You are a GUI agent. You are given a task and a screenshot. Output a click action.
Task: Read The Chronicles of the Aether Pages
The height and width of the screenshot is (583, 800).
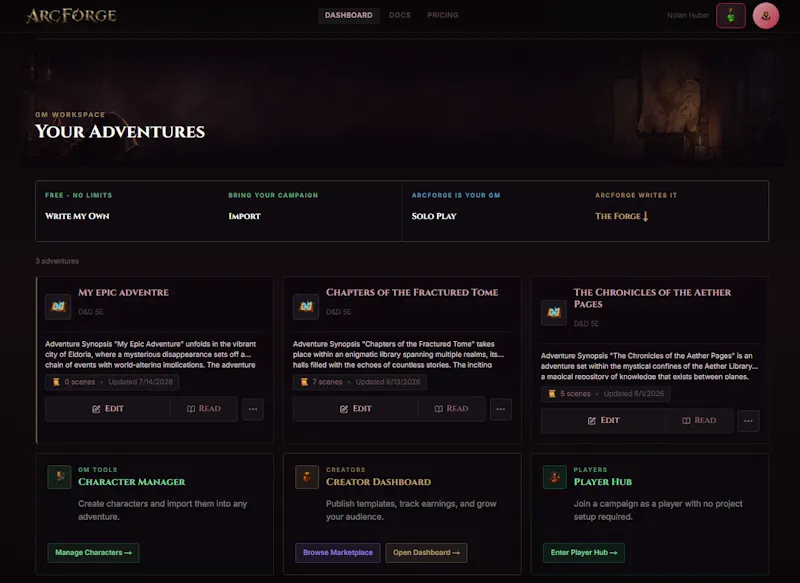tap(699, 421)
